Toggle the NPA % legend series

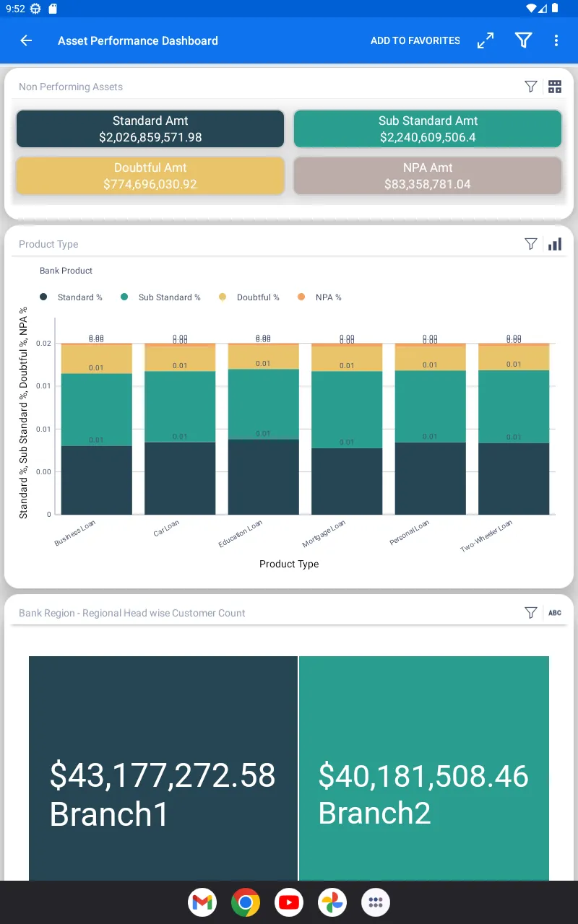click(x=319, y=297)
